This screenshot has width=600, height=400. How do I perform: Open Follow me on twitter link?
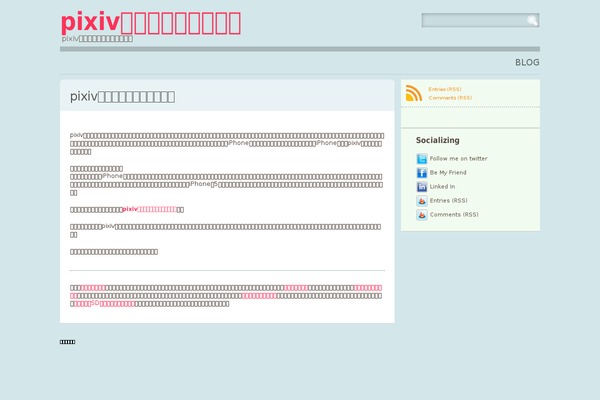coord(458,158)
